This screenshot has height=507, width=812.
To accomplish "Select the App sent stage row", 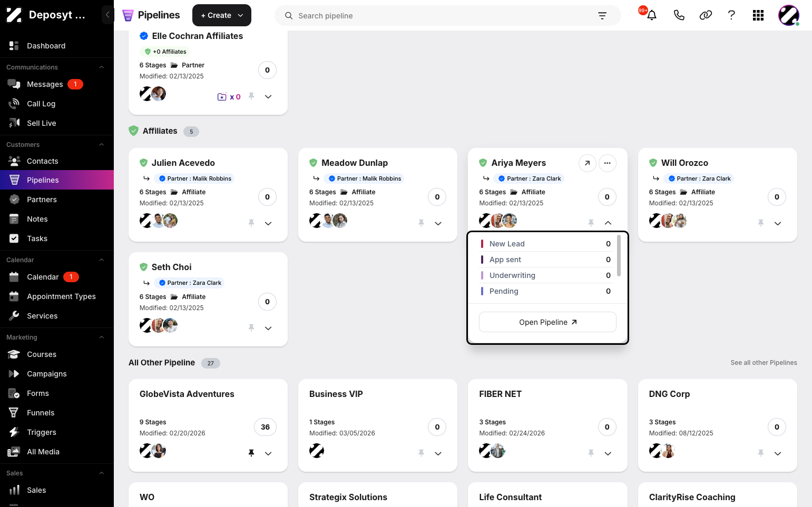I will [x=545, y=260].
